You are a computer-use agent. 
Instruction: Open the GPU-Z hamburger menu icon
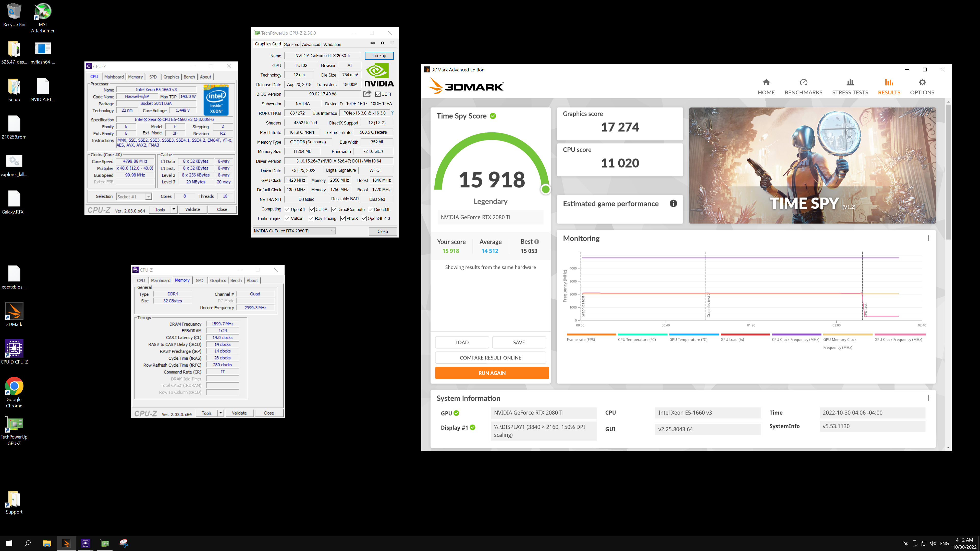pyautogui.click(x=392, y=43)
